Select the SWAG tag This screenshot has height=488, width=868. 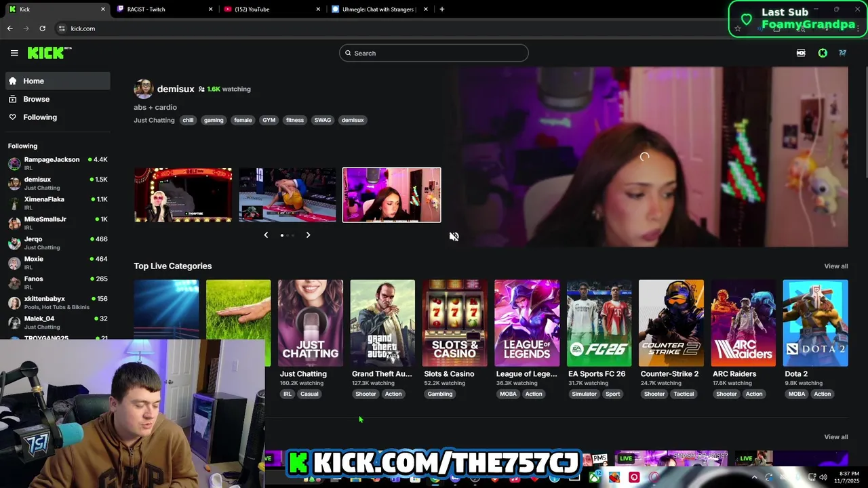click(323, 120)
